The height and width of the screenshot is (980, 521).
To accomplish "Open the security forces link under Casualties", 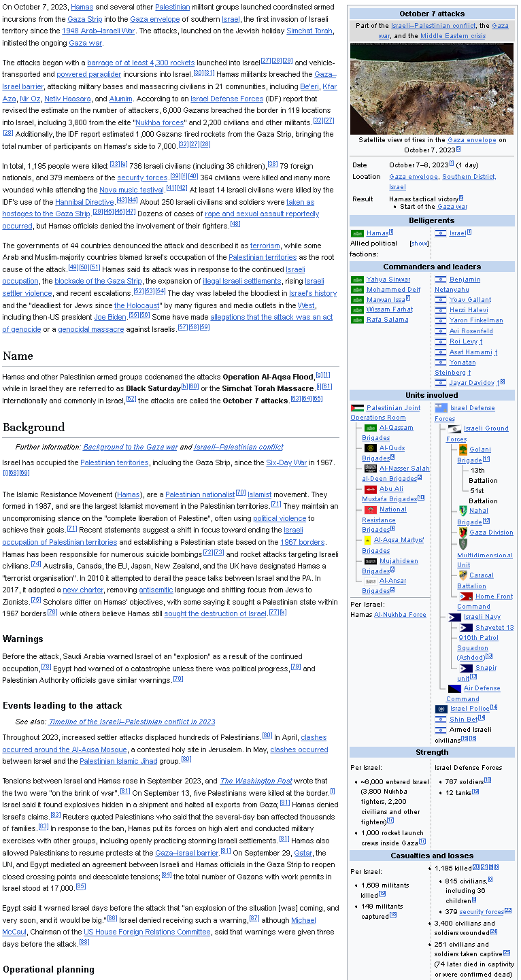I will pos(481,912).
